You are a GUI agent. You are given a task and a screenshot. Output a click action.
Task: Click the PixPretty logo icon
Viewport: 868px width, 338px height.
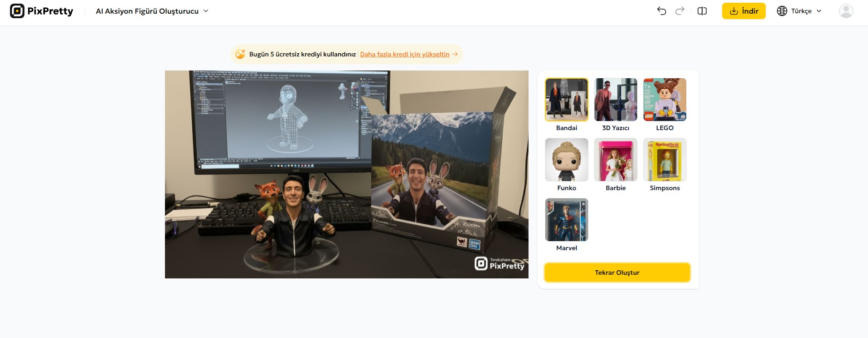[x=17, y=11]
